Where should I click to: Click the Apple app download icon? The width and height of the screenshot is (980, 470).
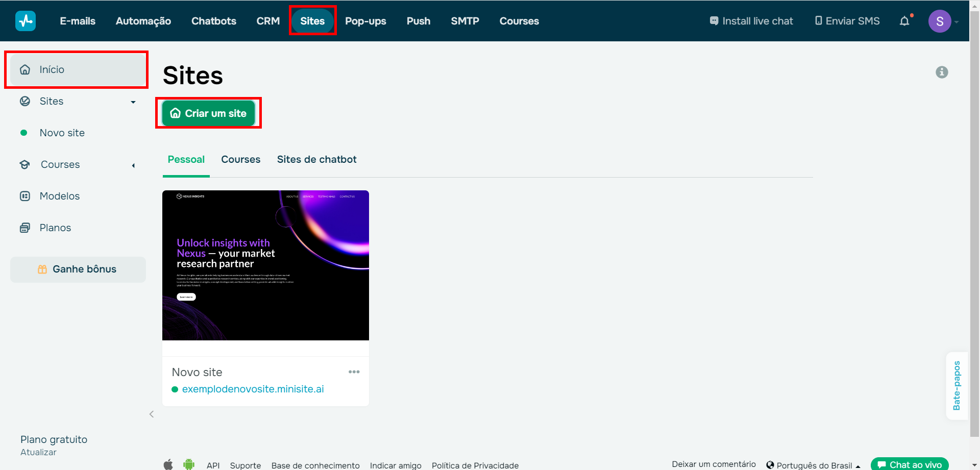pyautogui.click(x=168, y=464)
